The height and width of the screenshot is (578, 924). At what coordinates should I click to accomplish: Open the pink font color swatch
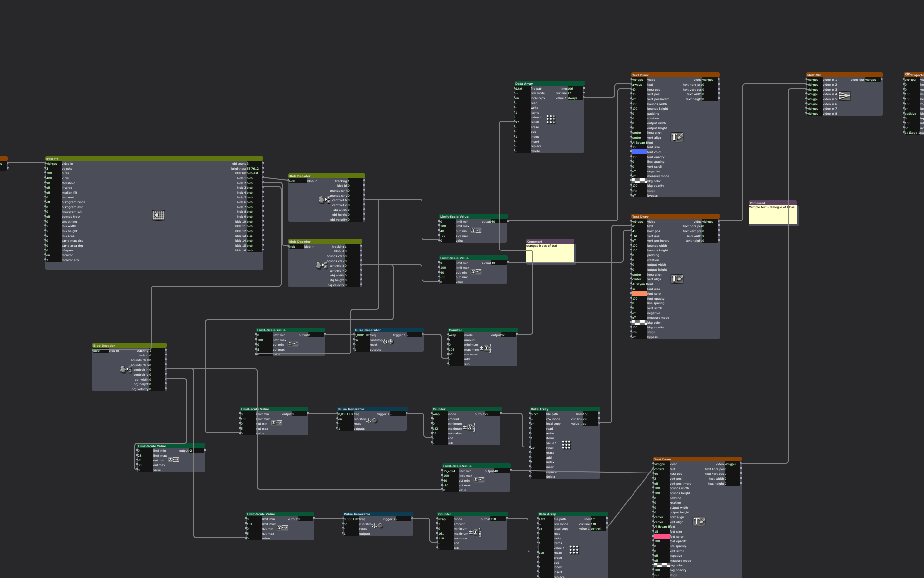tap(661, 537)
